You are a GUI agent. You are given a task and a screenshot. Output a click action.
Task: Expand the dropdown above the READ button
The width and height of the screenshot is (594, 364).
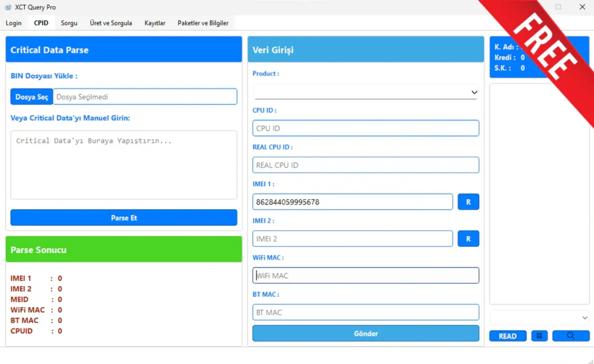coord(539,317)
